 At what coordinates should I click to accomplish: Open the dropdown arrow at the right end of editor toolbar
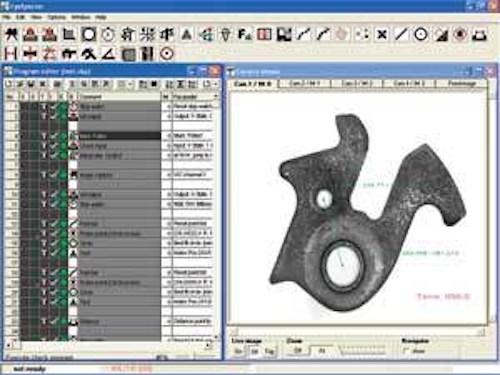[x=216, y=84]
